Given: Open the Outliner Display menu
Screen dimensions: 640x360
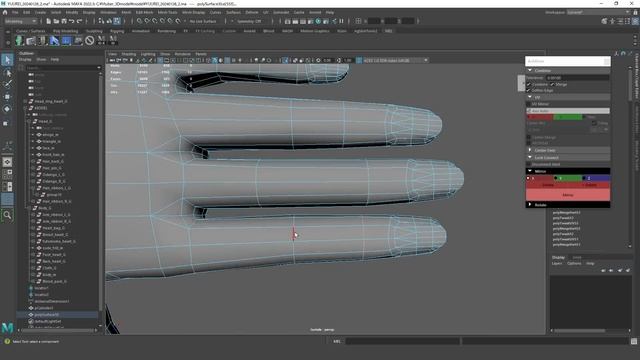Looking at the screenshot, I should [x=25, y=59].
